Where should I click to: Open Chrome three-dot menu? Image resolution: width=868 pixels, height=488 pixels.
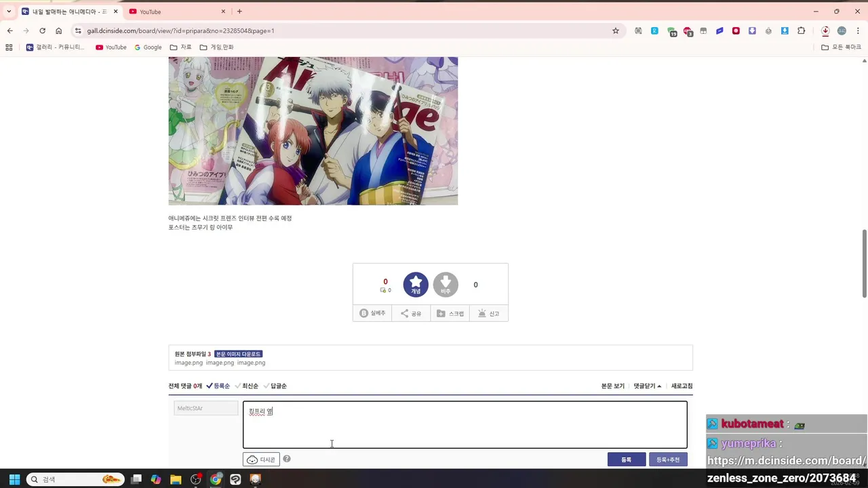click(858, 30)
